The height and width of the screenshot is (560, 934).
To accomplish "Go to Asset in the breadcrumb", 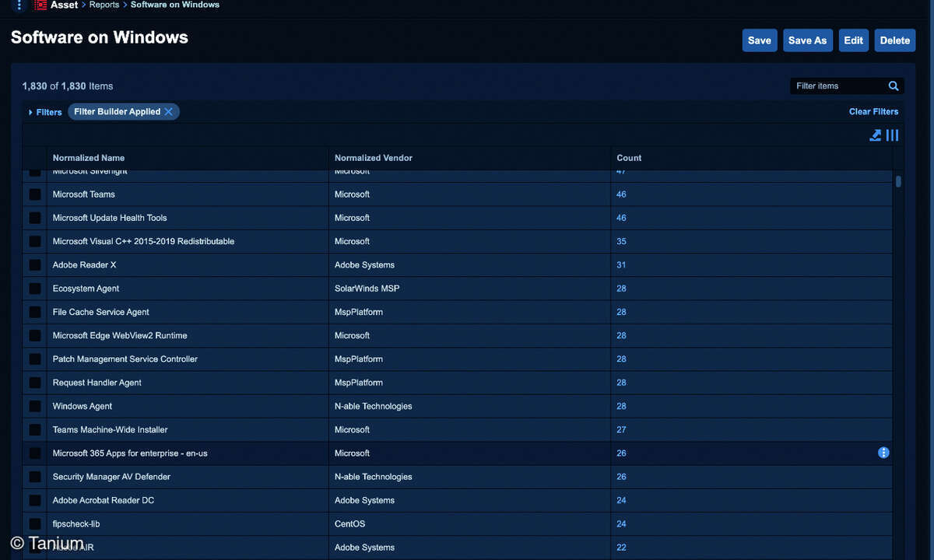I will point(65,5).
